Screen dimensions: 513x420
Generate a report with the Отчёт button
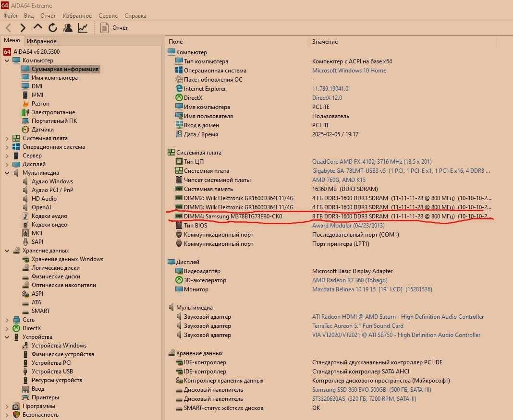click(x=114, y=28)
